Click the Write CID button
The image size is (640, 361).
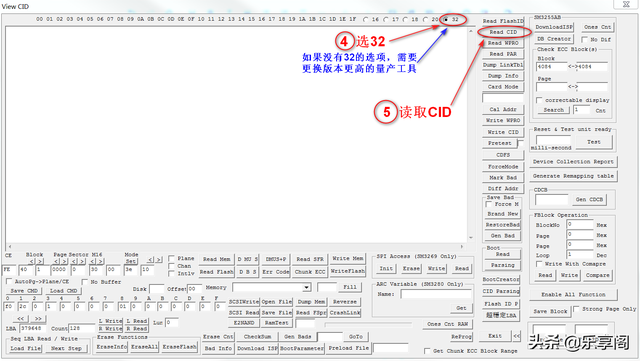point(503,132)
